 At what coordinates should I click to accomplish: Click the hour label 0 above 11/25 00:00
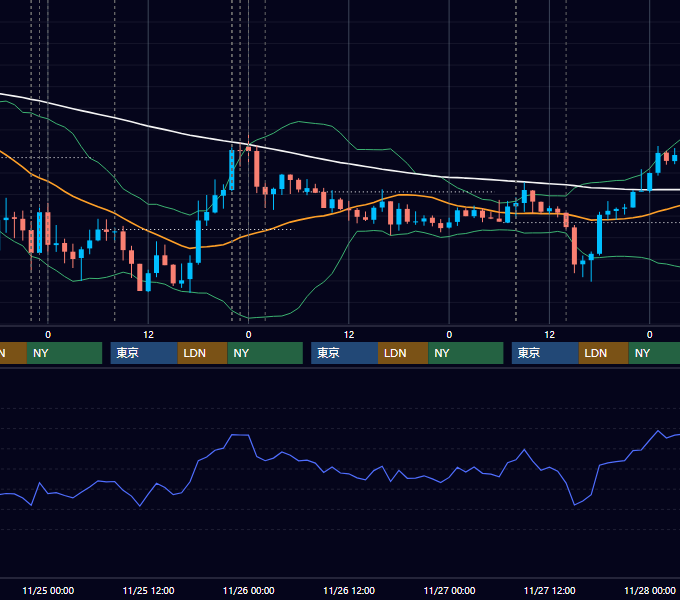[48, 335]
